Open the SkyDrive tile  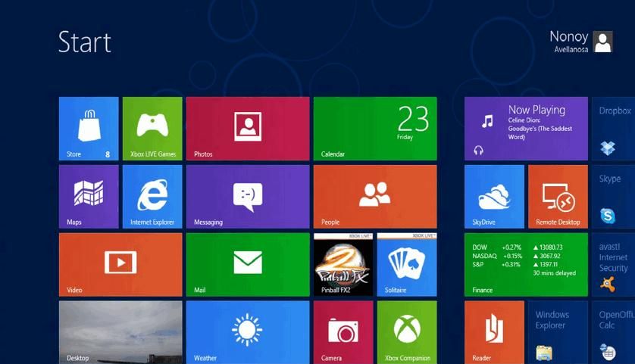coord(494,197)
